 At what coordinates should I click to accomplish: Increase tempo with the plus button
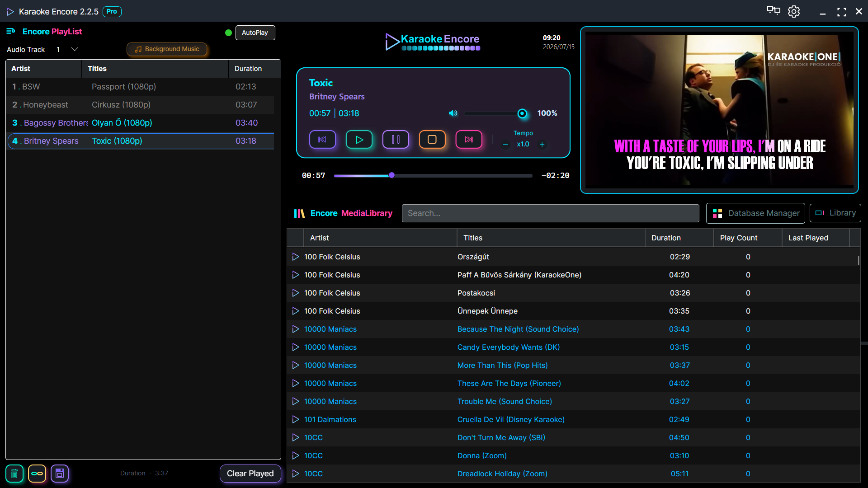click(542, 145)
